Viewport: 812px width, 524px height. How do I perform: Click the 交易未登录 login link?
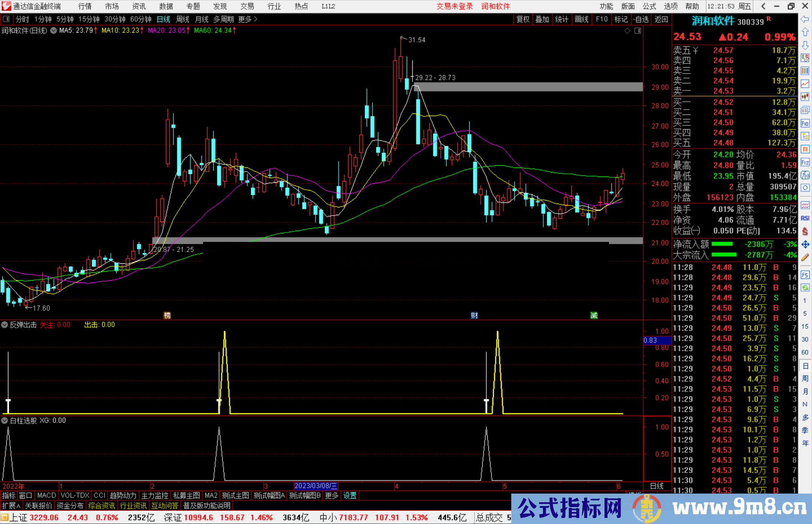(x=454, y=6)
